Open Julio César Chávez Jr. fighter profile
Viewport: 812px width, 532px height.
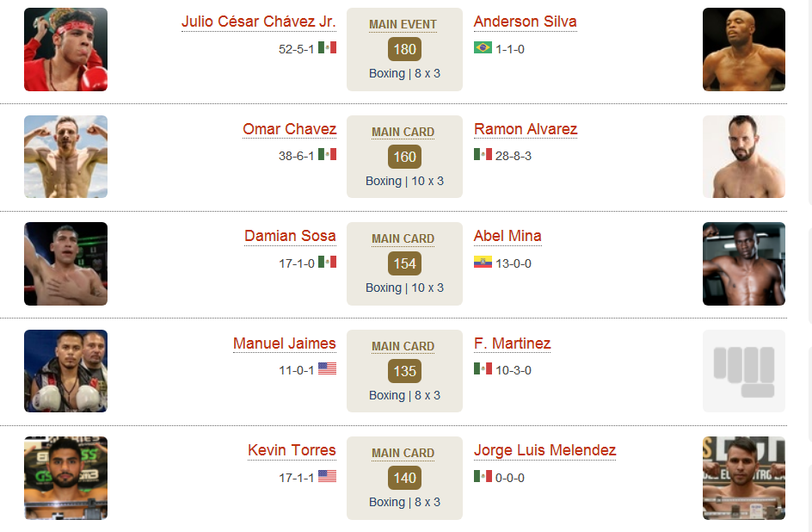(x=258, y=22)
